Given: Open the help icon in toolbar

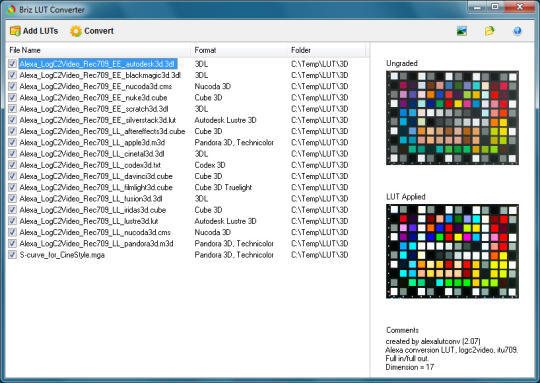Looking at the screenshot, I should pos(517,31).
